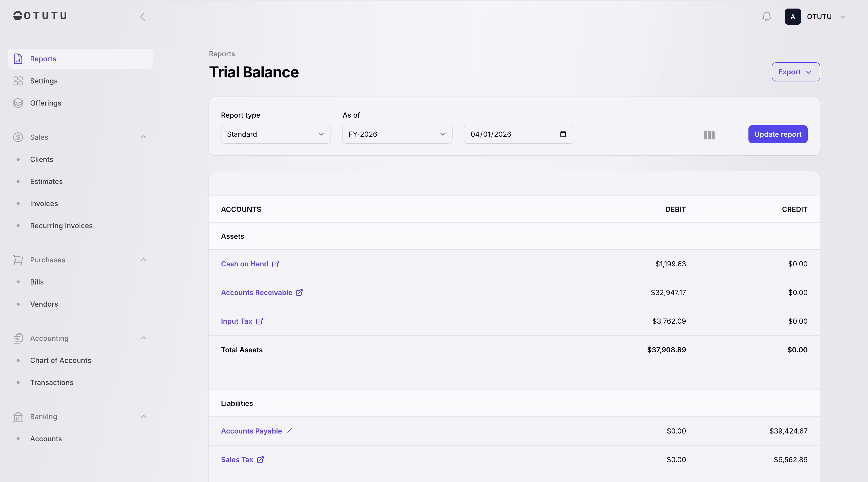
Task: Open Banking via the bank building icon
Action: [x=18, y=417]
